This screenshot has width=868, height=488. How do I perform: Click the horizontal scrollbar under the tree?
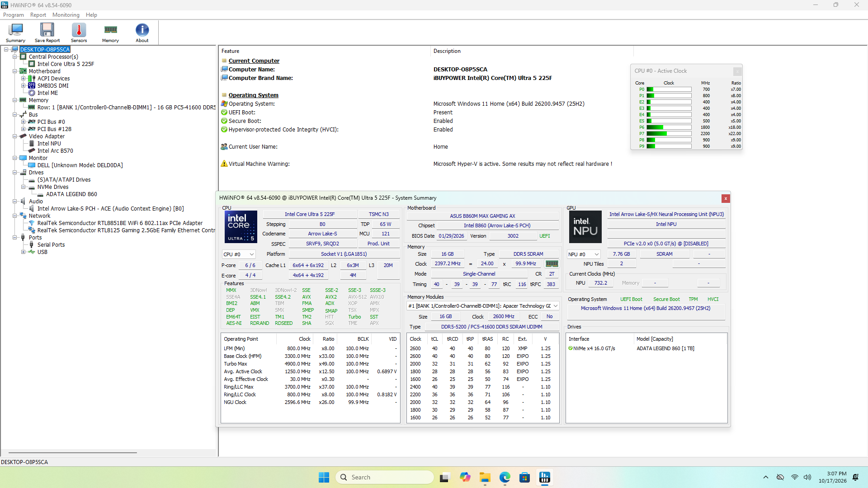(72, 452)
